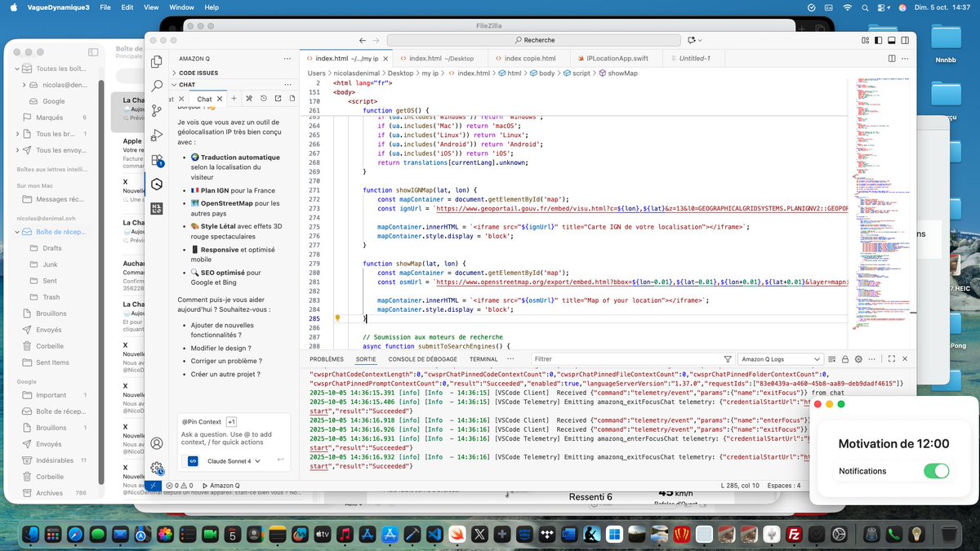The width and height of the screenshot is (980, 551).
Task: Click the filter funnel icon in output panel
Action: coord(728,359)
